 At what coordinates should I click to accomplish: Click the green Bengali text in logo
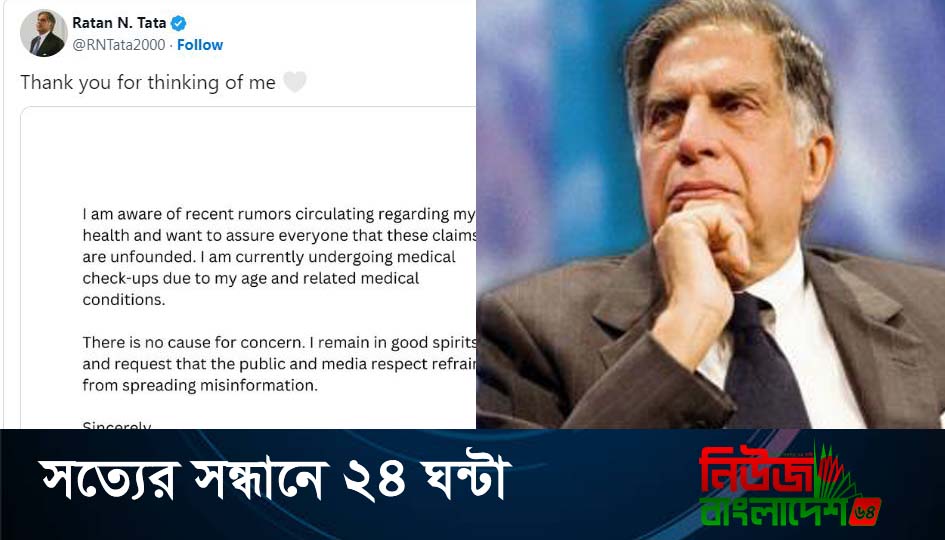point(774,508)
